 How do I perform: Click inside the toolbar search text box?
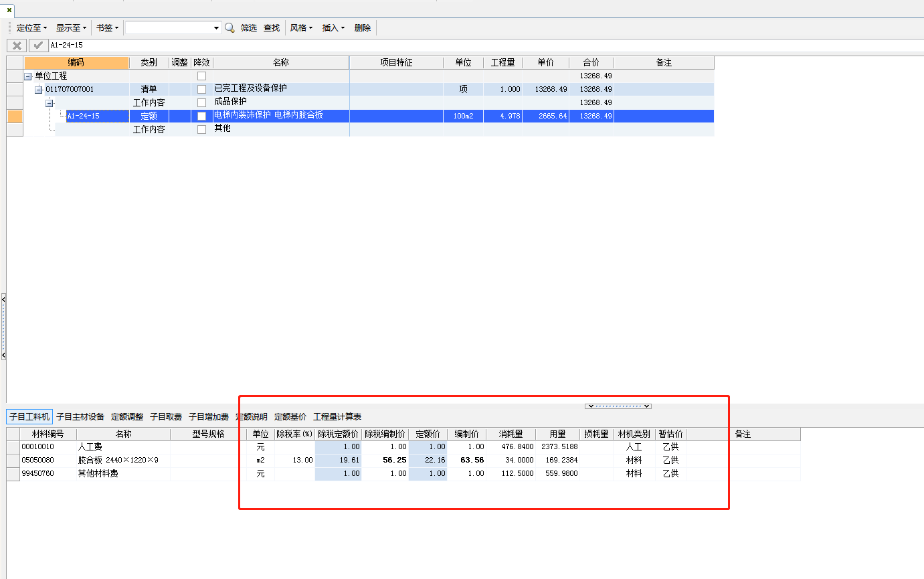click(169, 28)
